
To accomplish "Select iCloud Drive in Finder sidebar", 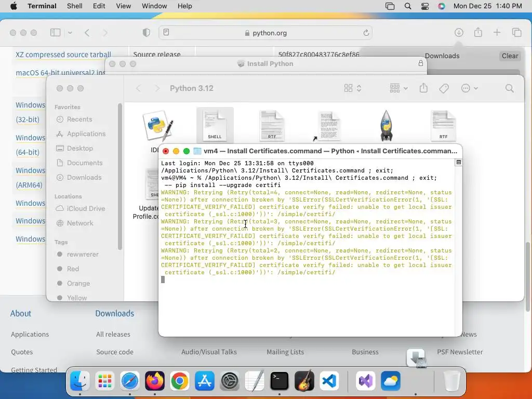I will point(86,209).
